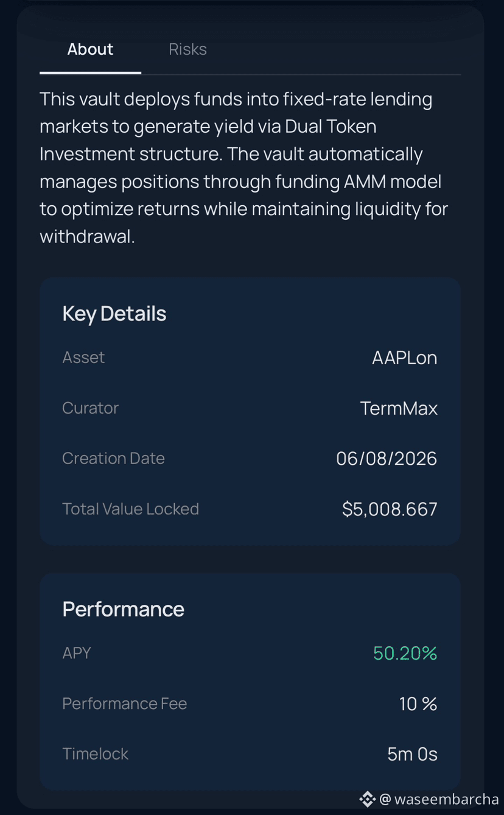This screenshot has width=504, height=815.
Task: Click the Asset row label
Action: tap(83, 358)
